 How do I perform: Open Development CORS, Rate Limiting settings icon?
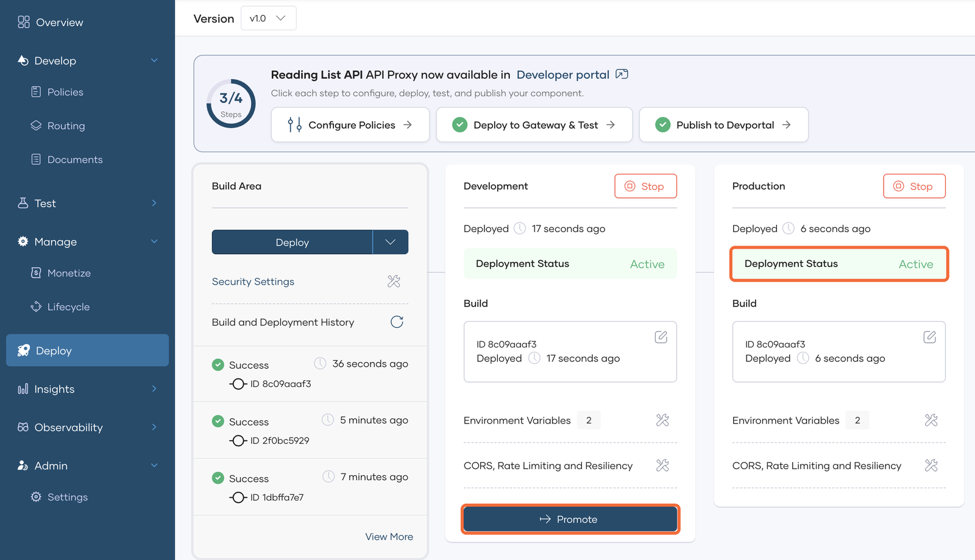662,466
